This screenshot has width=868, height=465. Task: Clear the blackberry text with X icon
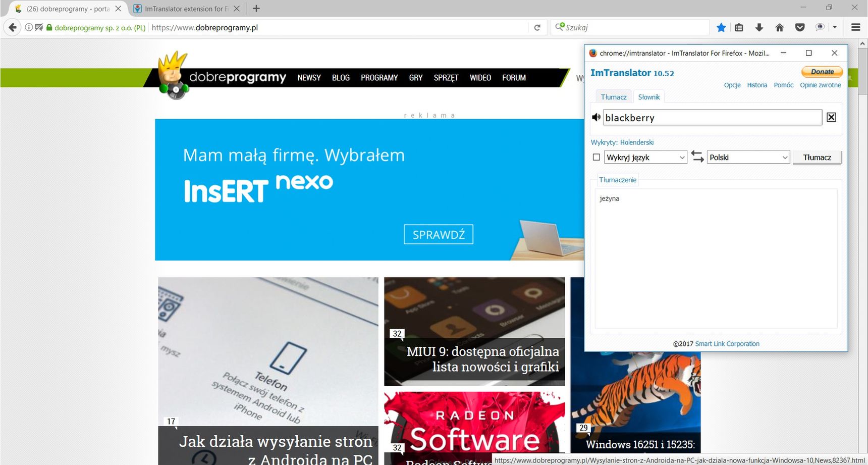click(x=831, y=117)
